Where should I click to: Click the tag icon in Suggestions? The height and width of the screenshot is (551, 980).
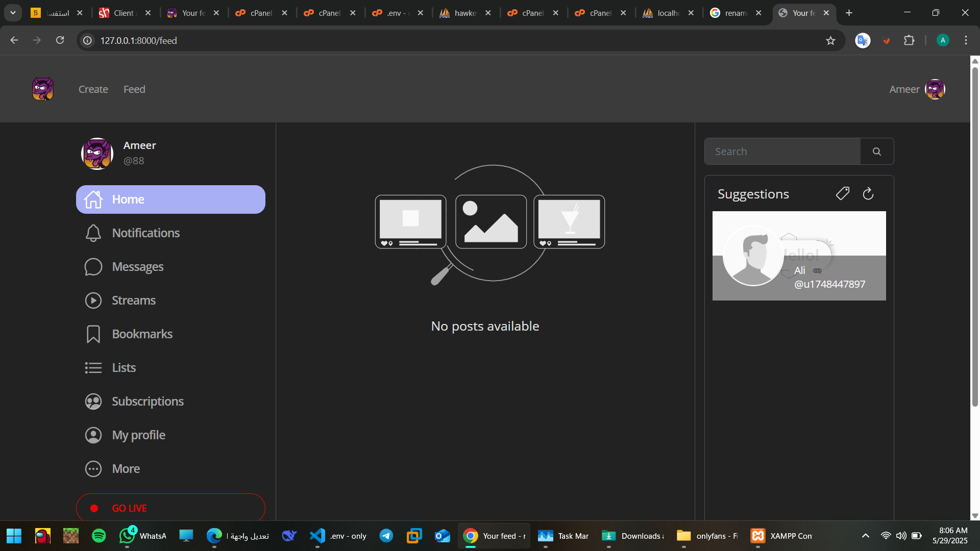click(843, 193)
